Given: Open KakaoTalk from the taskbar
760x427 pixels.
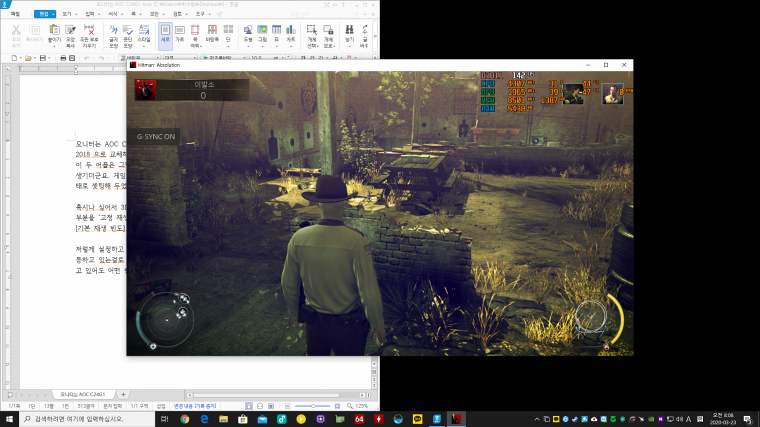Looking at the screenshot, I should pos(417,419).
